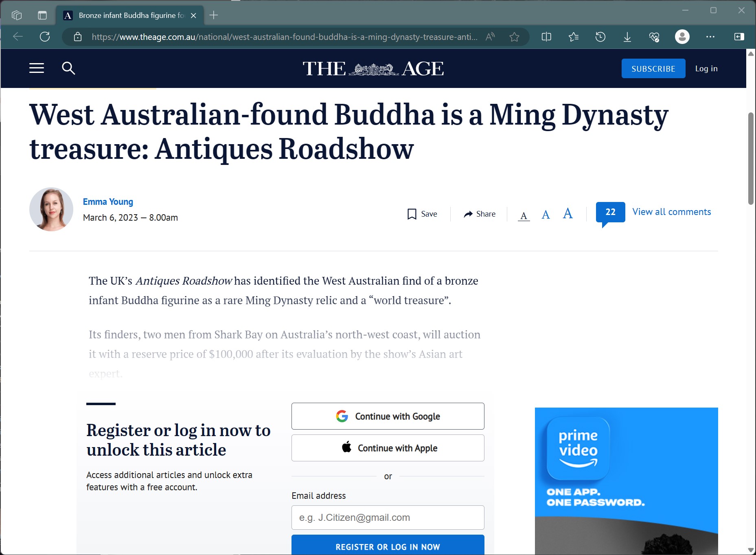756x555 pixels.
Task: Open Emma Young's author photo
Action: pyautogui.click(x=51, y=209)
